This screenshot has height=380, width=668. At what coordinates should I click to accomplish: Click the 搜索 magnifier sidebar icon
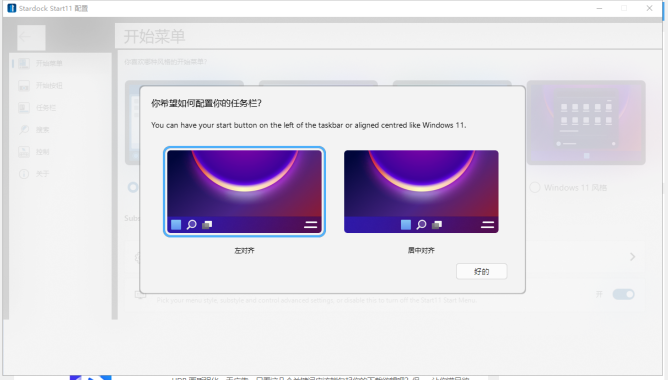(x=24, y=130)
